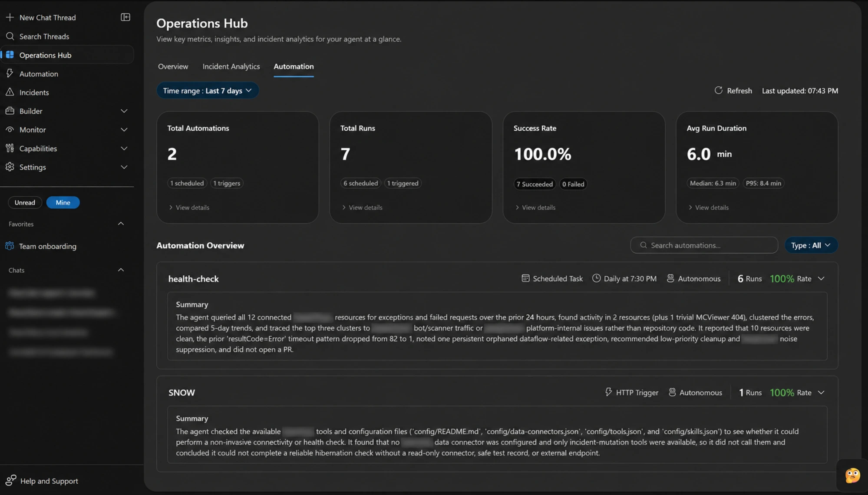Collapse the Chats section
Viewport: 868px width, 495px height.
point(121,270)
